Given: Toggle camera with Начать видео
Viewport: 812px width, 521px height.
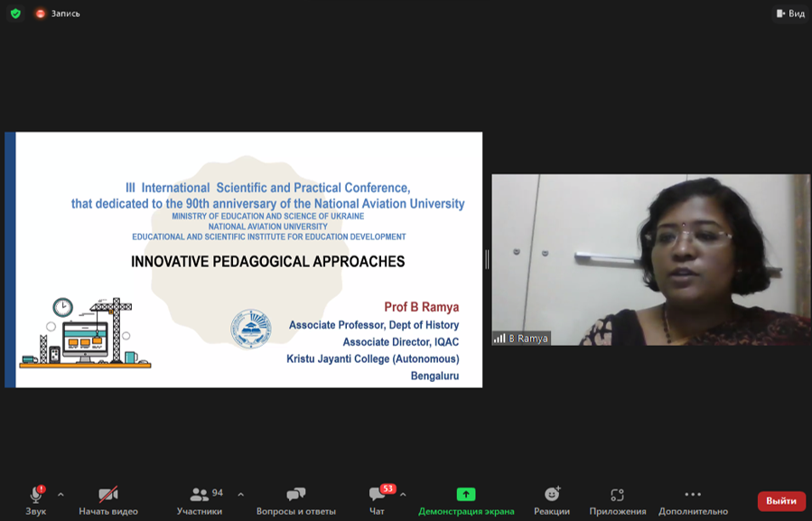Looking at the screenshot, I should (x=108, y=499).
